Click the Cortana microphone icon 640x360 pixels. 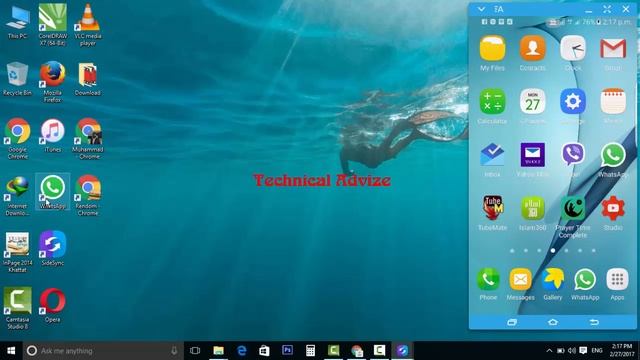click(174, 351)
